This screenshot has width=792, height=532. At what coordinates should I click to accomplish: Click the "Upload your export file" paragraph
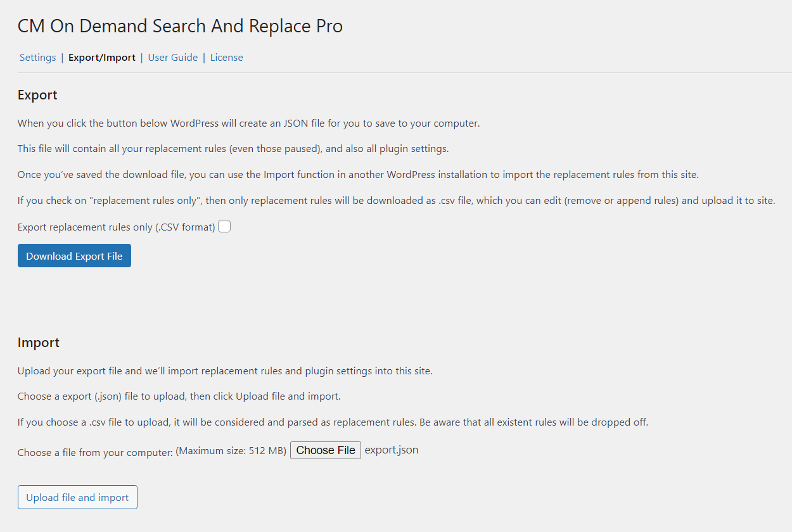click(225, 371)
